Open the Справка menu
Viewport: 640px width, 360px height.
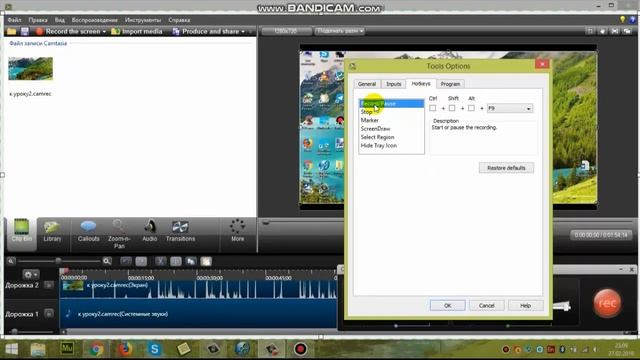click(179, 20)
